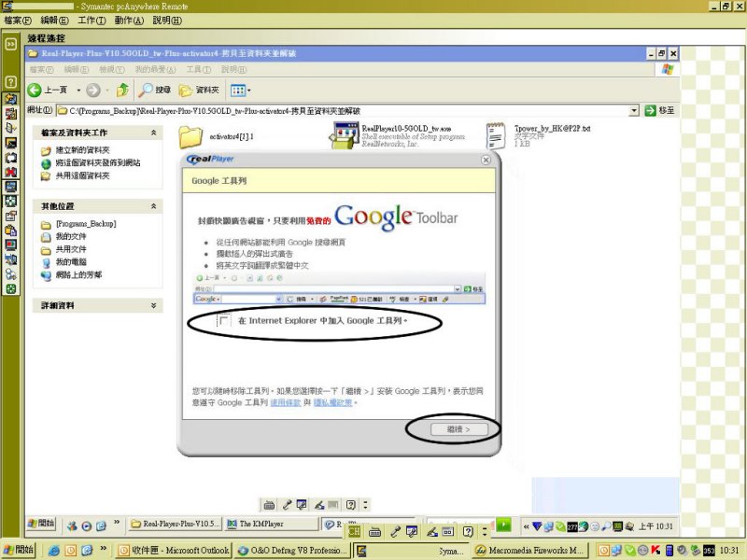The width and height of the screenshot is (747, 560).
Task: Select the RealPlayer10-5GOLD_tw.exe setup file
Action: point(398,135)
